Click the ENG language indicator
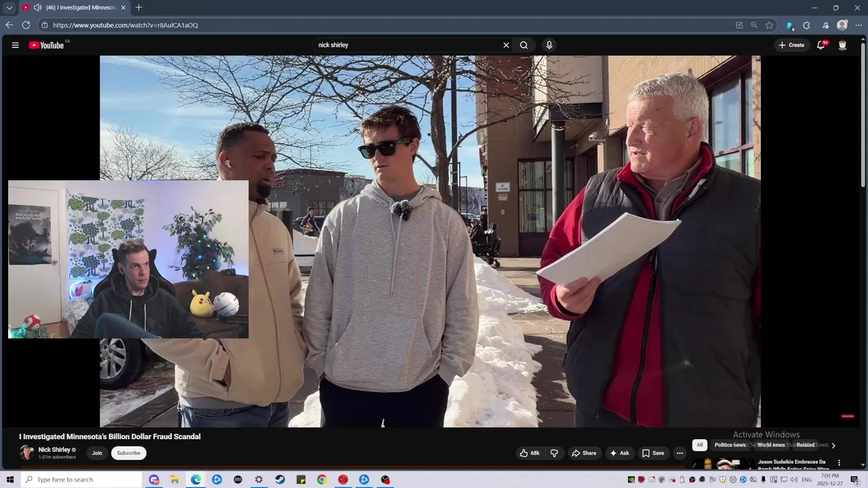Viewport: 868px width, 488px height. [x=807, y=480]
